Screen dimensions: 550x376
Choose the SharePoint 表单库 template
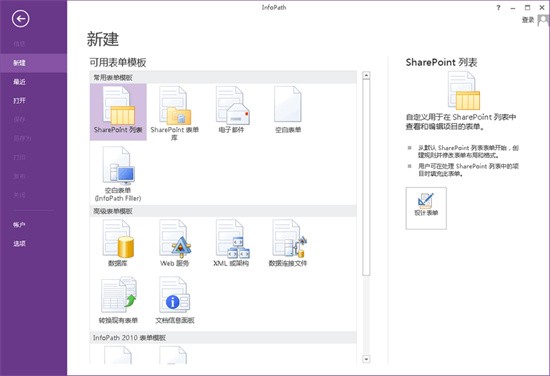174,113
